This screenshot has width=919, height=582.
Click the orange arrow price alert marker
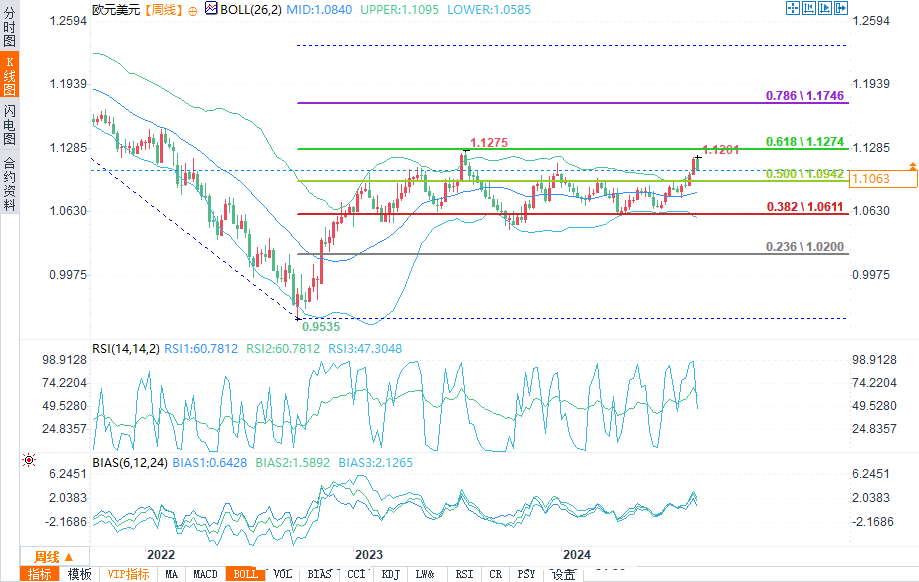click(x=913, y=167)
